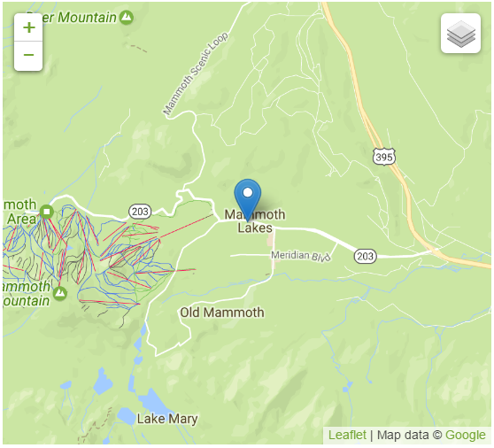Click the ski area square marker icon
494x448 pixels.
click(x=47, y=211)
